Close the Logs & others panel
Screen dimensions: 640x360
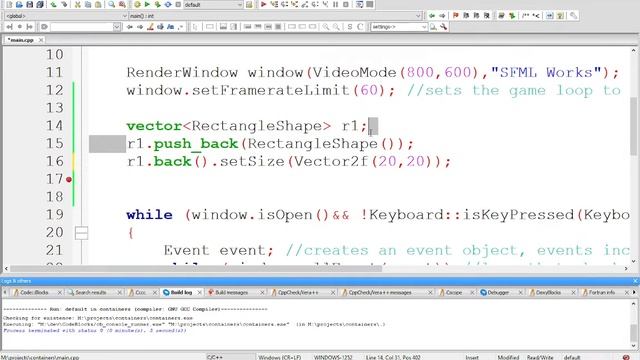[635, 281]
